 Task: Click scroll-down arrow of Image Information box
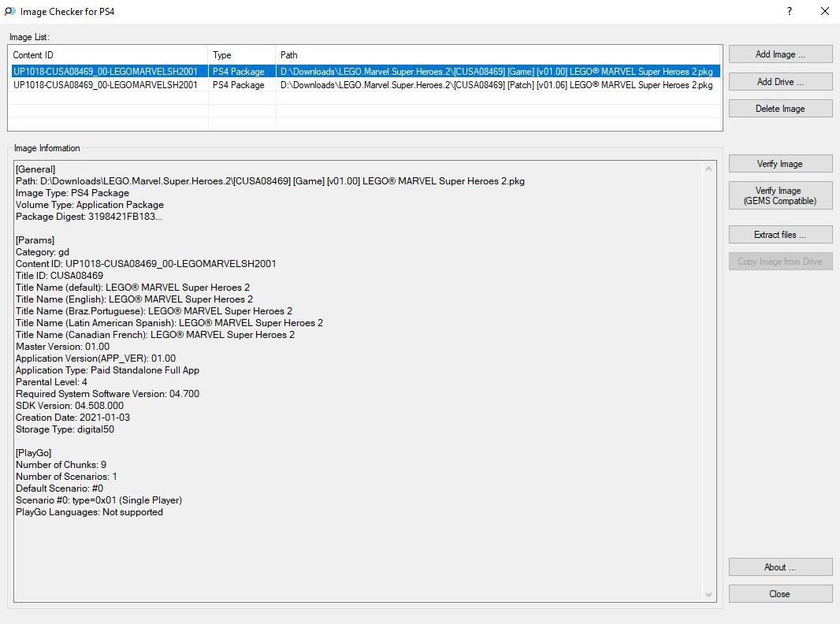[x=708, y=595]
